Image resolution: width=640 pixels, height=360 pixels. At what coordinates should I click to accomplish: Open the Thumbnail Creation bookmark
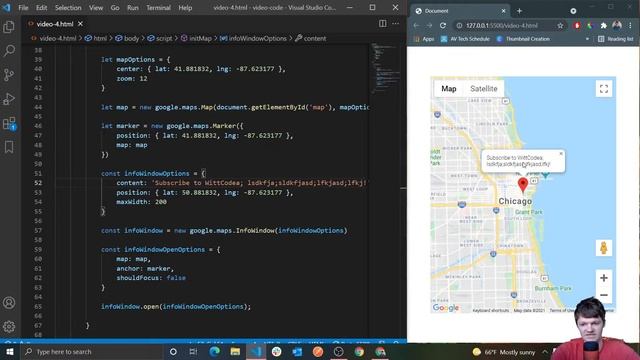[x=523, y=39]
